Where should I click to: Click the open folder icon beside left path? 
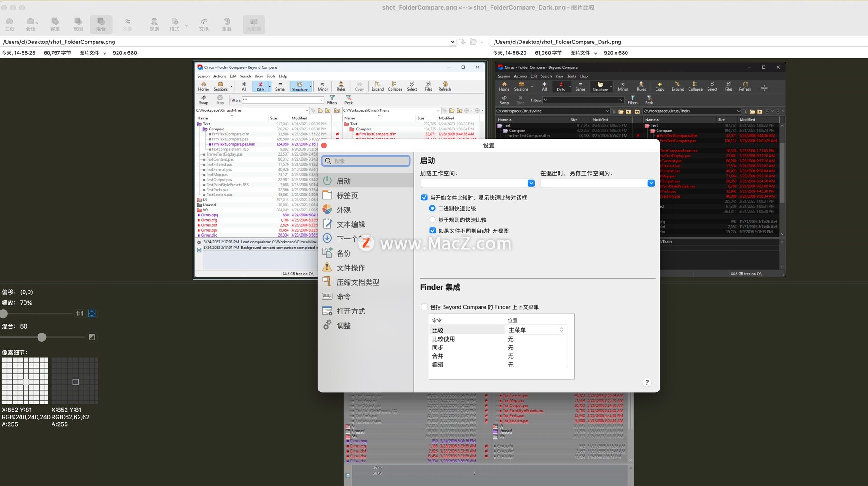(x=473, y=42)
